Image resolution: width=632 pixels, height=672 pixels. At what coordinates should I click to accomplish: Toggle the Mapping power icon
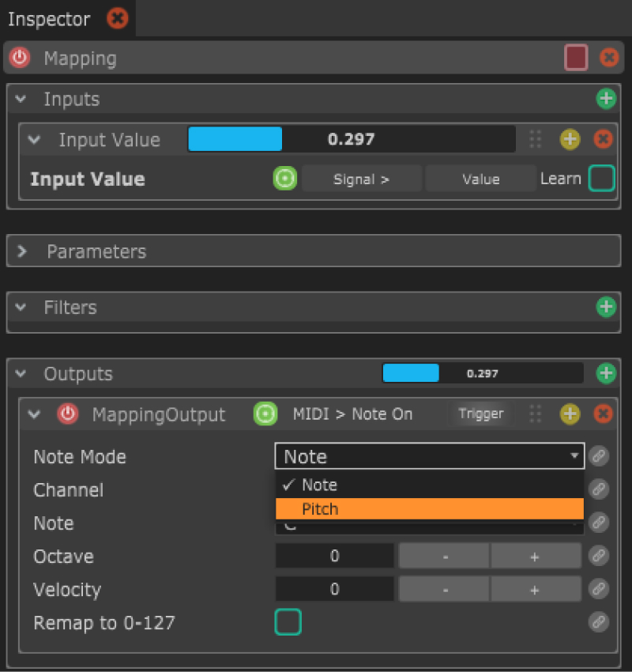click(x=19, y=58)
